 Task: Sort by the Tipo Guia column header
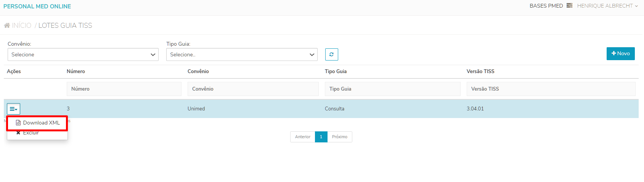pos(336,71)
